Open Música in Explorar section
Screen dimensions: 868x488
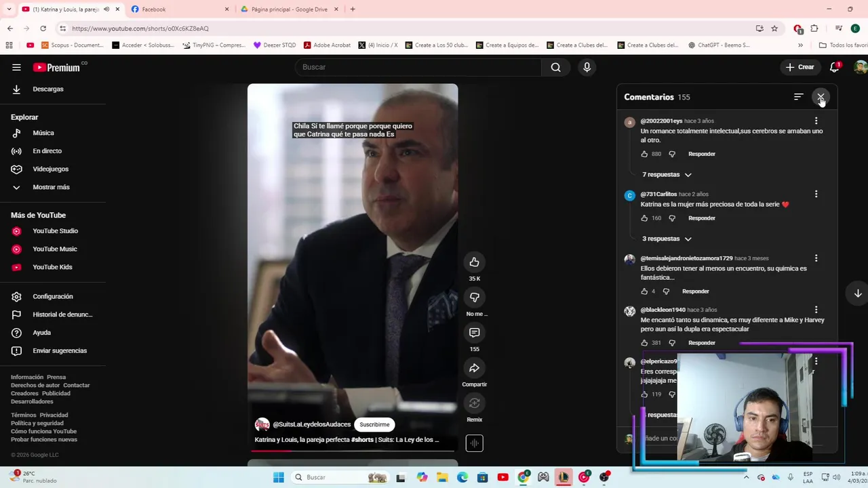43,133
